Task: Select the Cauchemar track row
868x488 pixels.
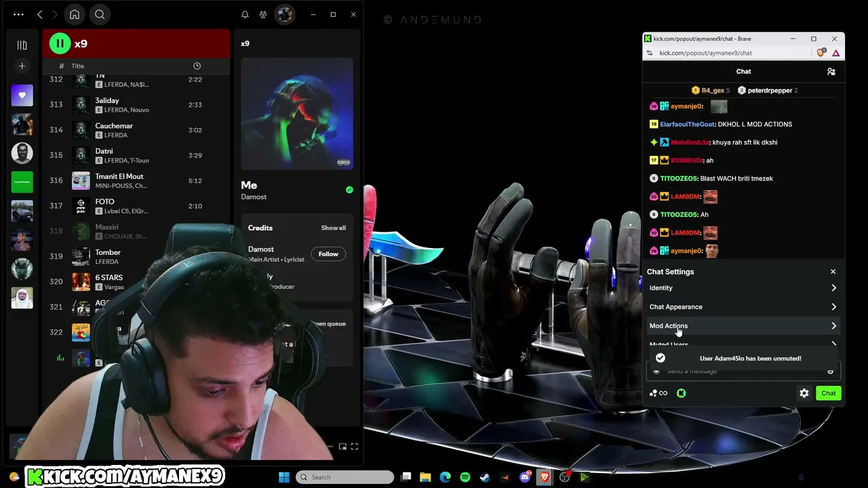Action: click(136, 129)
